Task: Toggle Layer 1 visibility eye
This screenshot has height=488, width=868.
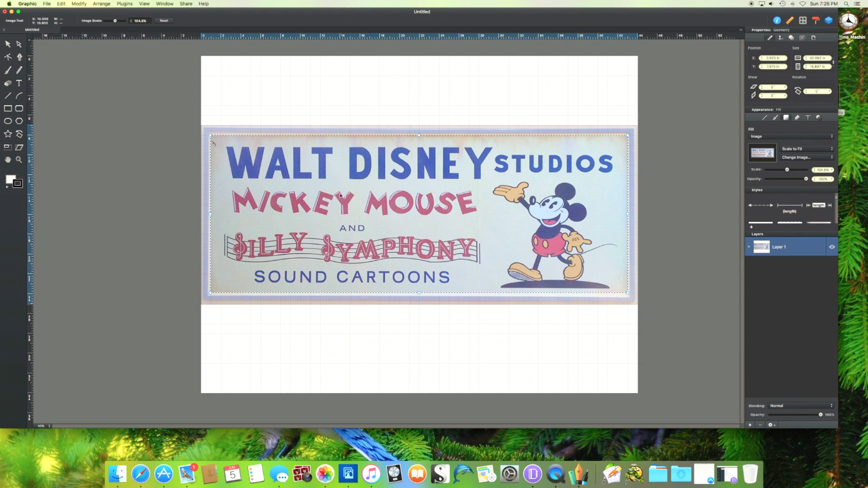Action: tap(832, 247)
